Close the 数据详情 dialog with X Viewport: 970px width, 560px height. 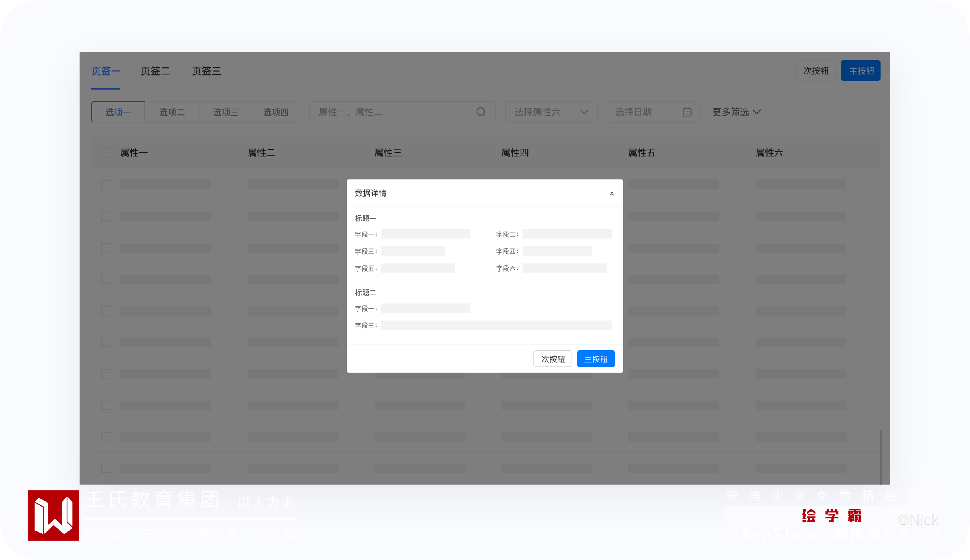coord(612,193)
